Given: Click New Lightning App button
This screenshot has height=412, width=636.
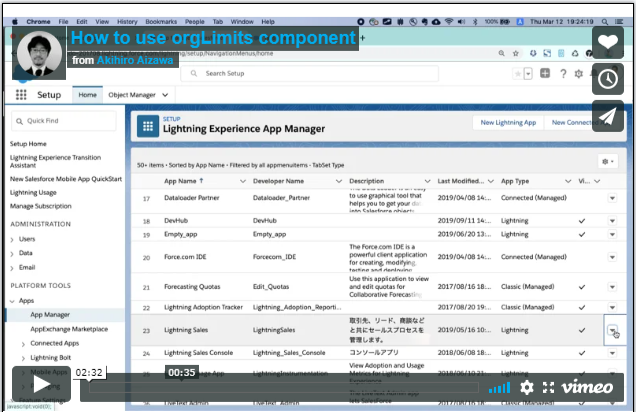Looking at the screenshot, I should (x=508, y=122).
